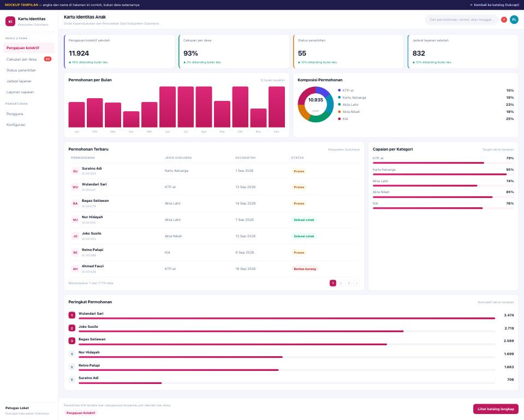
Task: Click rank badge 3 for Bagas Setiawan
Action: [72, 341]
